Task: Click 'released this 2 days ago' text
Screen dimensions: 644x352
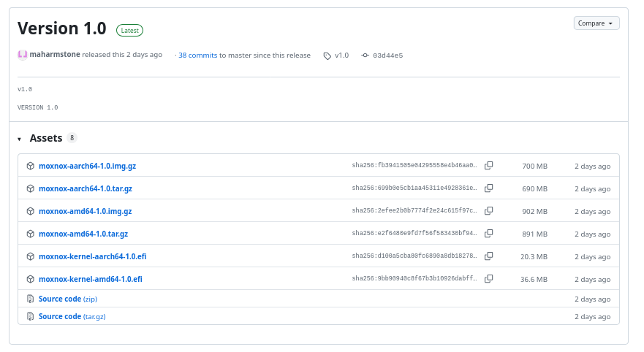Action: tap(122, 55)
